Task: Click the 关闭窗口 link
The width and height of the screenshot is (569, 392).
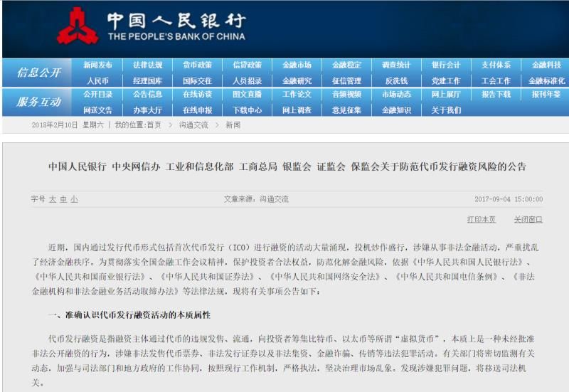Action: (528, 220)
